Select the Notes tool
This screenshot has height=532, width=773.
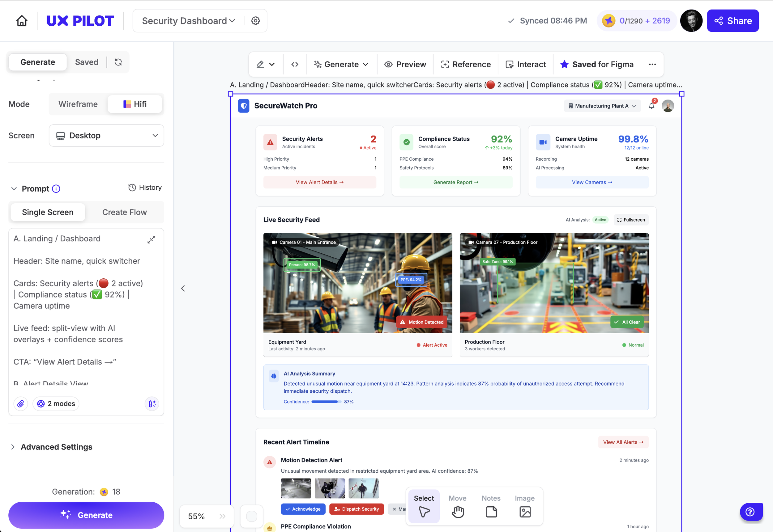coord(491,506)
